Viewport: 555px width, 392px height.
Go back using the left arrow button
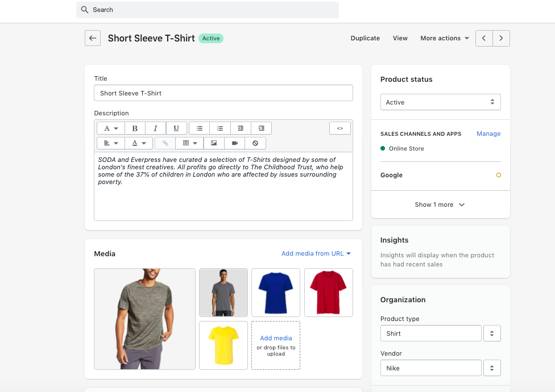(93, 38)
